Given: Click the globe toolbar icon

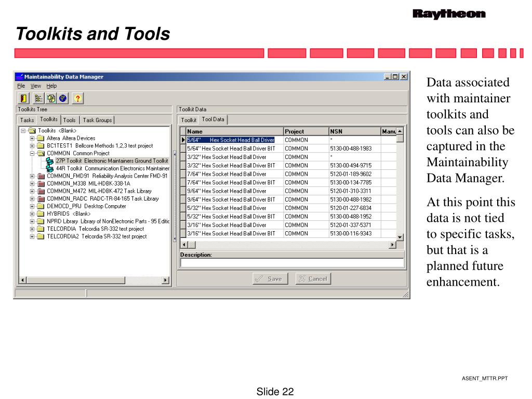Looking at the screenshot, I should point(63,98).
